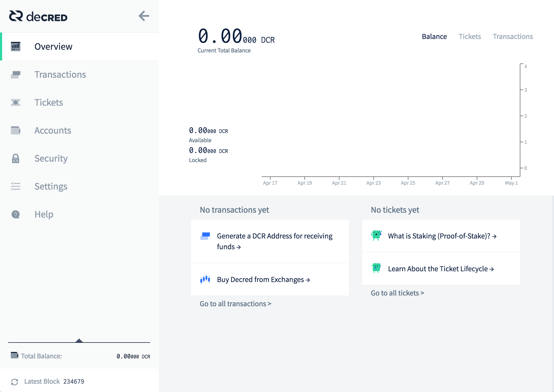
Task: Click the Apr 17 chart axis label
Action: tap(270, 183)
